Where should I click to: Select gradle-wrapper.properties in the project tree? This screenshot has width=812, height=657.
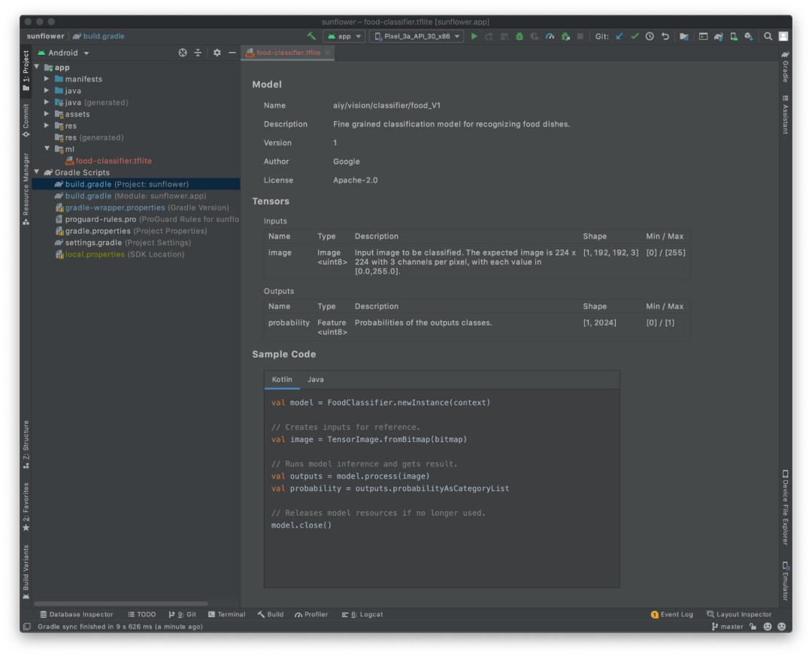(114, 207)
